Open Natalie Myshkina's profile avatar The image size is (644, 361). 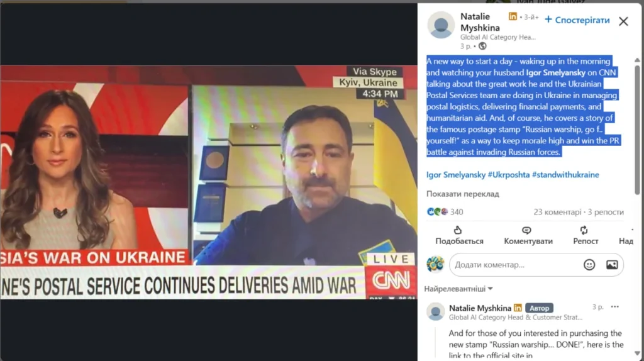point(441,25)
